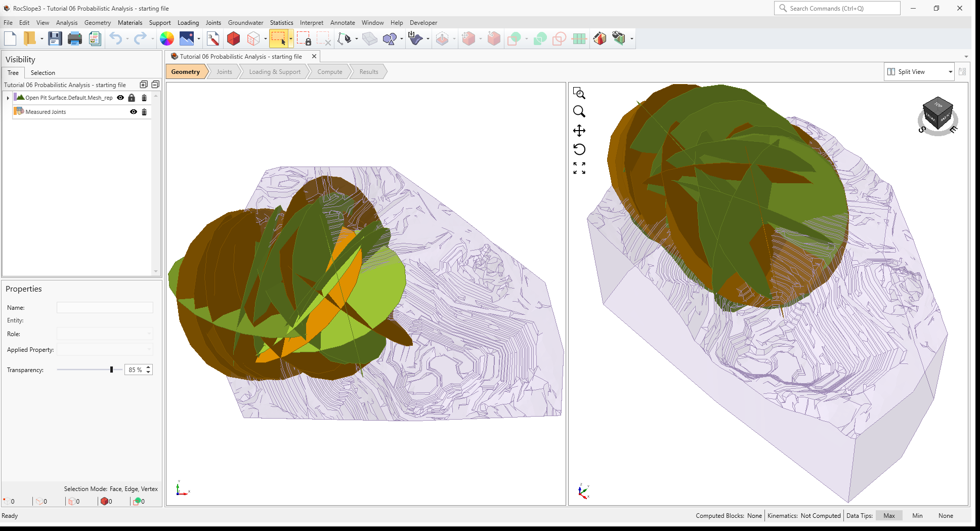Click the multicolored cube materials icon
The image size is (980, 531).
click(600, 38)
